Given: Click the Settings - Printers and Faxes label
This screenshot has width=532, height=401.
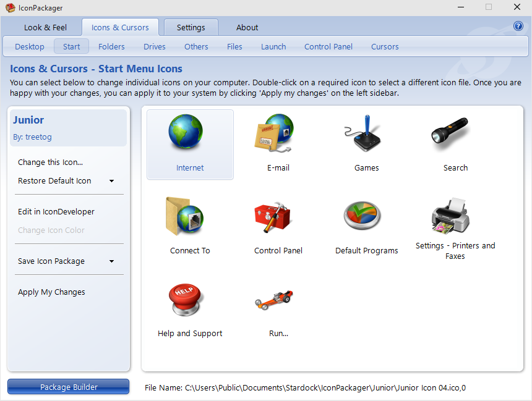Looking at the screenshot, I should (455, 251).
